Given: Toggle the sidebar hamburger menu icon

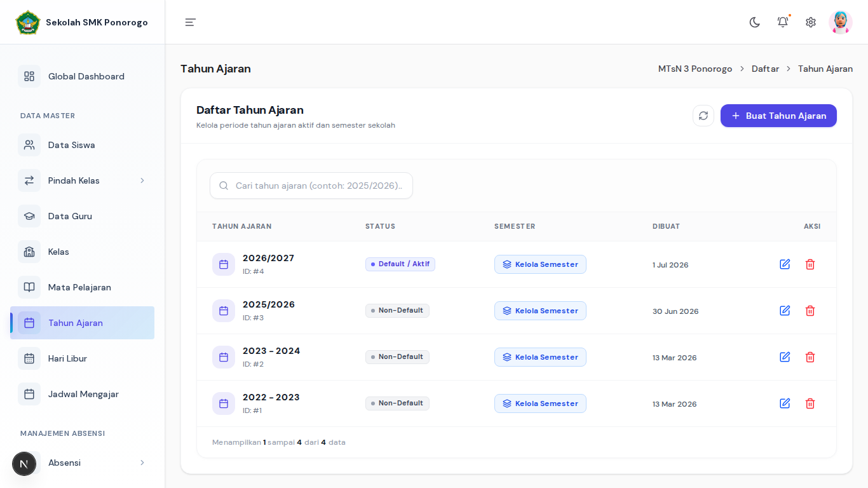Looking at the screenshot, I should tap(191, 22).
